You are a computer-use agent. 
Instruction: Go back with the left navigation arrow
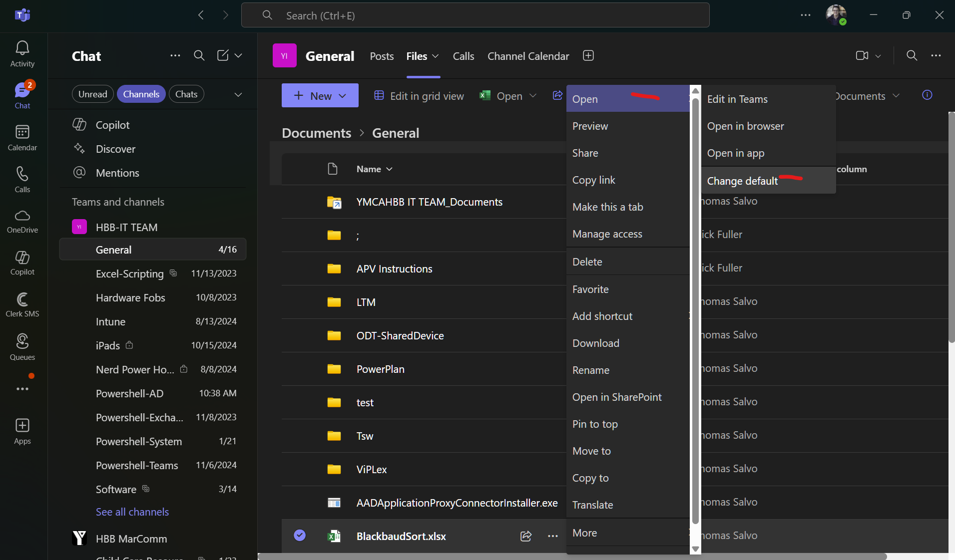tap(201, 15)
